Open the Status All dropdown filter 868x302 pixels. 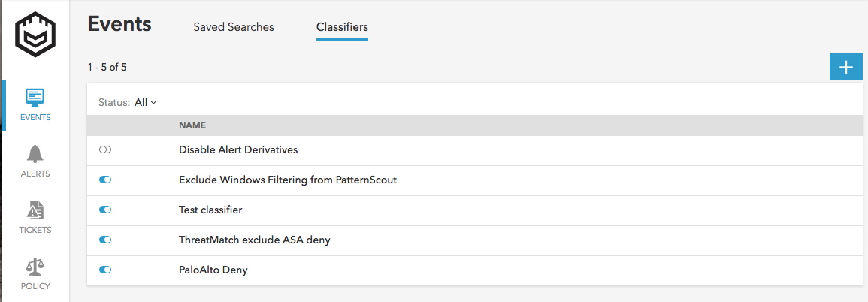point(145,102)
